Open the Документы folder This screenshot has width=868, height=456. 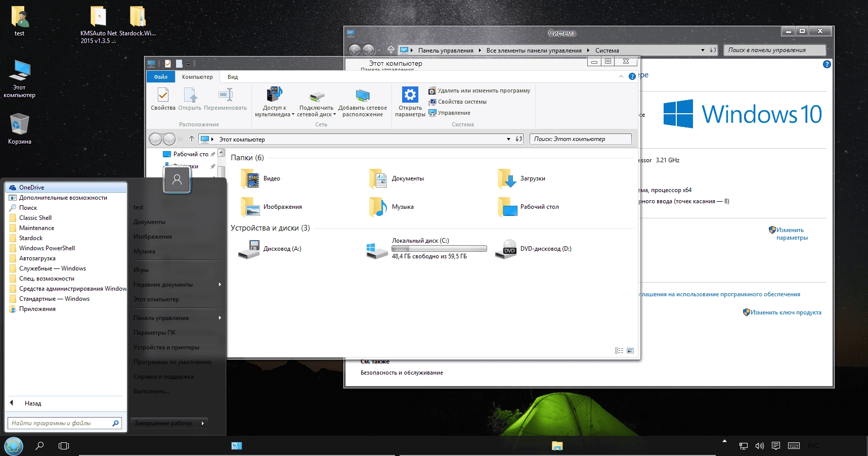click(397, 178)
